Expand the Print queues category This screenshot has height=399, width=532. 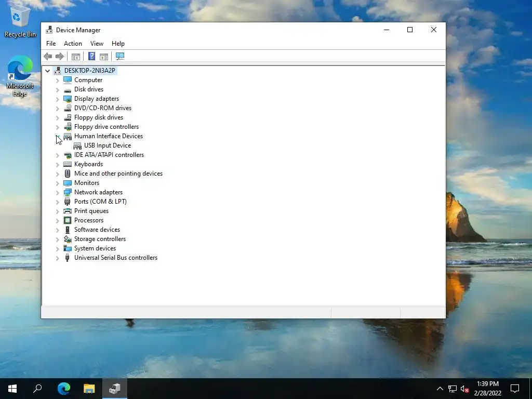[57, 211]
